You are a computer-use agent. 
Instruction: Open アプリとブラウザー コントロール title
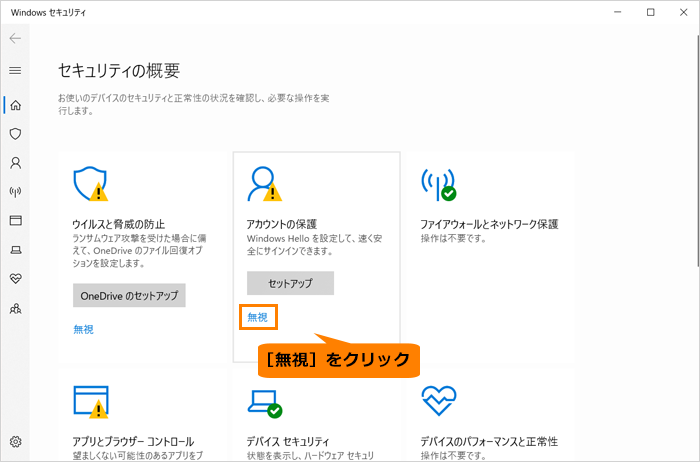point(133,441)
